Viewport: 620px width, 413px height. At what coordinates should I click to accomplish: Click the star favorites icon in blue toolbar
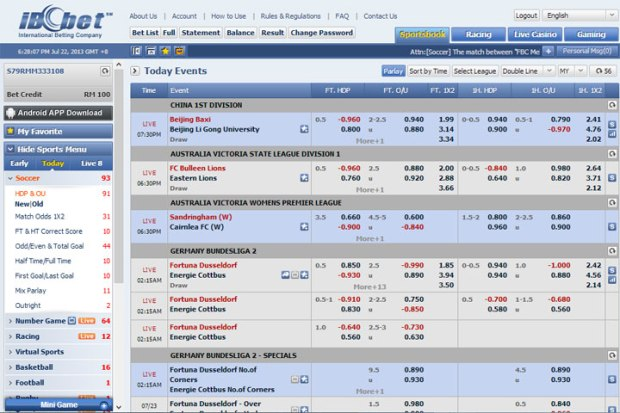pyautogui.click(x=165, y=51)
